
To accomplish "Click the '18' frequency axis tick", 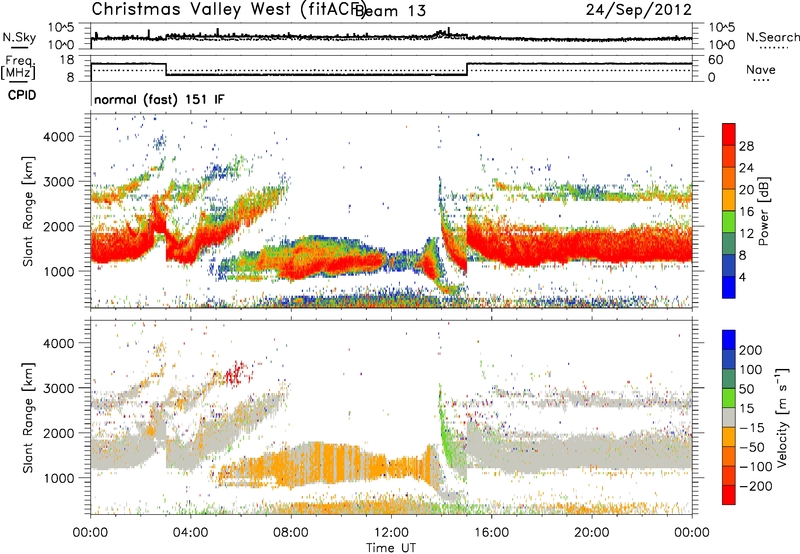I will click(67, 60).
